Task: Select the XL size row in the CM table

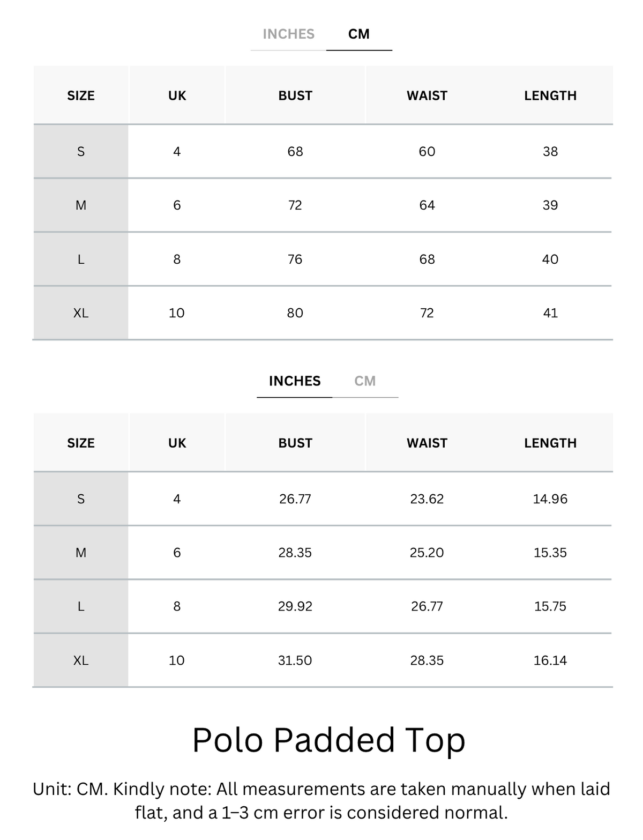Action: [x=323, y=313]
